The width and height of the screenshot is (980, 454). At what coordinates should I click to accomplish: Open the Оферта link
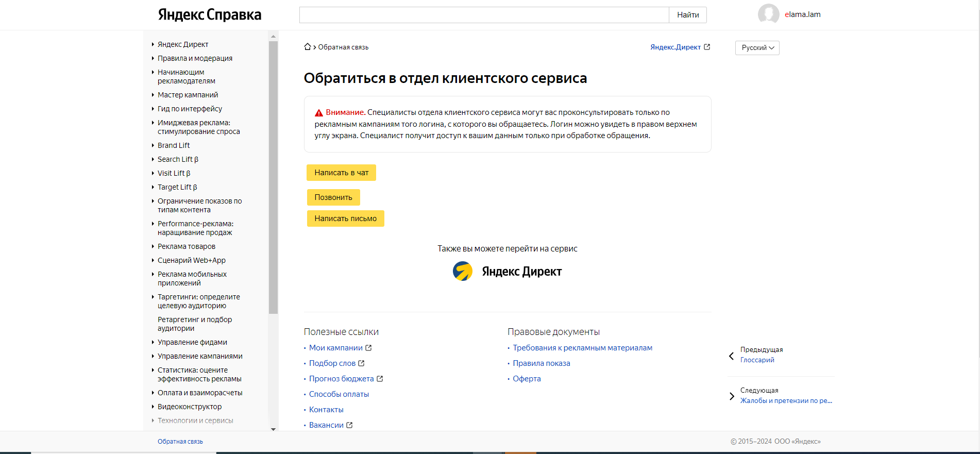point(527,379)
